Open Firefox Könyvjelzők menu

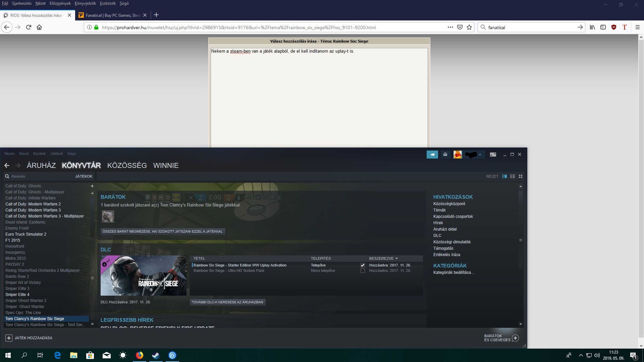pyautogui.click(x=85, y=3)
